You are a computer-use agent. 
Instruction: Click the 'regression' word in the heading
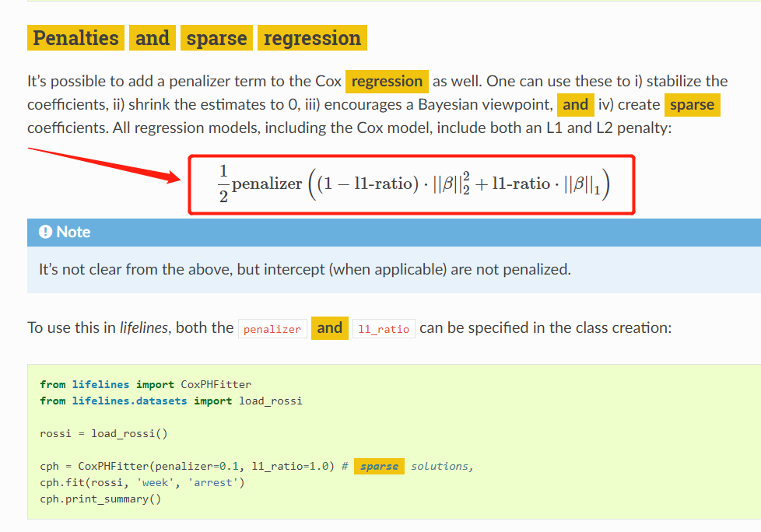pyautogui.click(x=312, y=38)
